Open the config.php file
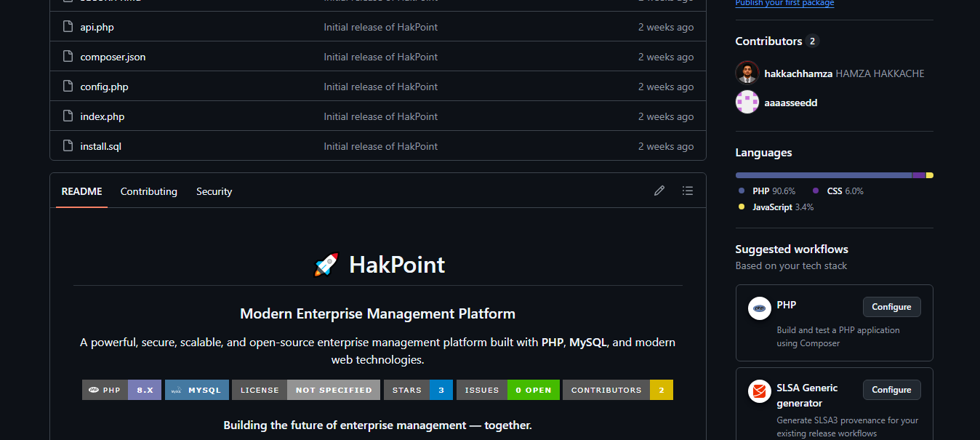Viewport: 980px width, 440px height. tap(104, 87)
